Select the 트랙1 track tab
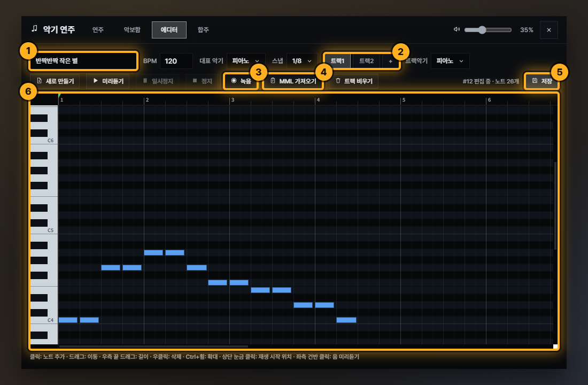 point(337,61)
